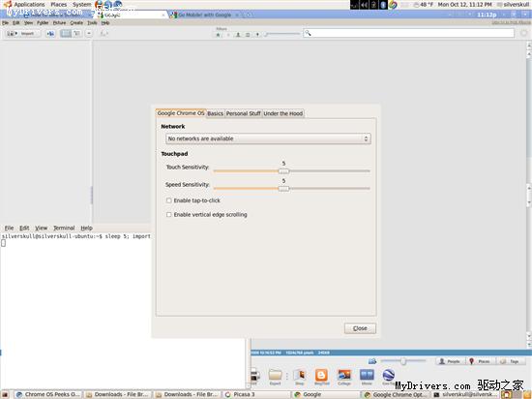Click the Picasa Import button
Viewport: 532px width, 399px height.
pyautogui.click(x=22, y=33)
